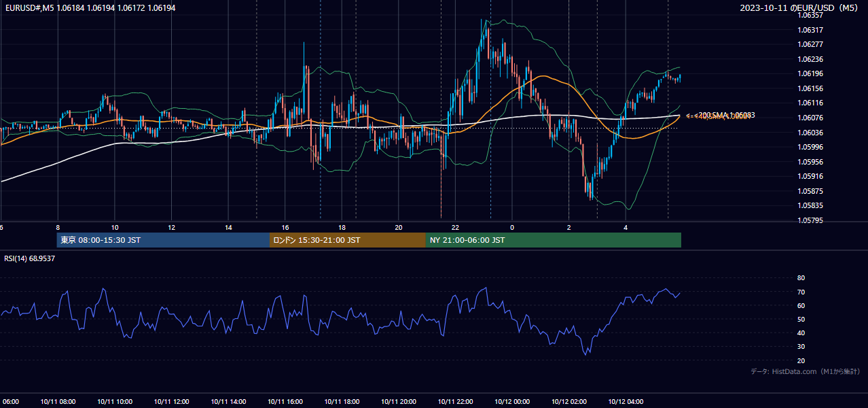Click the RSI 30 level label
This screenshot has width=868, height=408.
point(801,347)
